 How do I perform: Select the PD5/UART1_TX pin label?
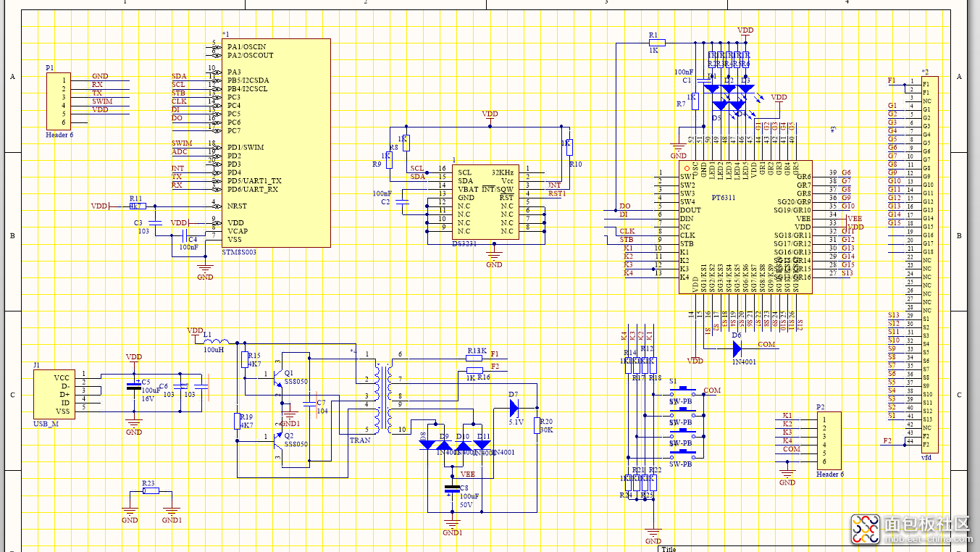[254, 180]
